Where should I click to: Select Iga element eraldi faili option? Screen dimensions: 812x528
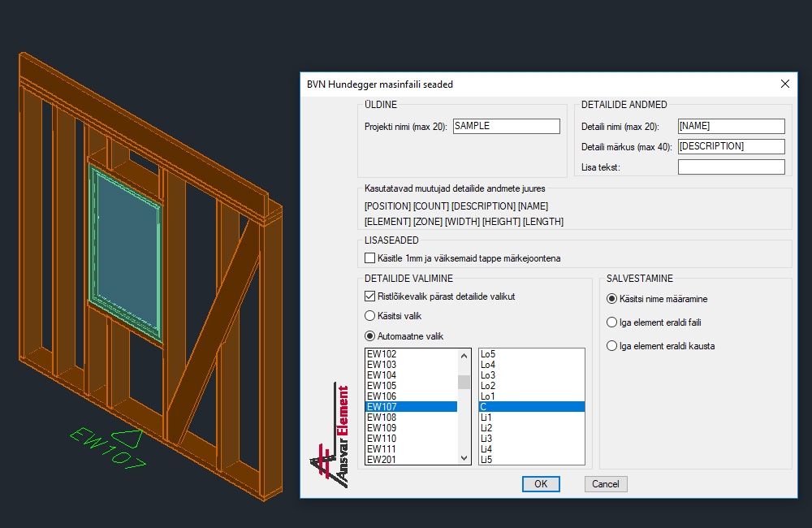pyautogui.click(x=611, y=322)
